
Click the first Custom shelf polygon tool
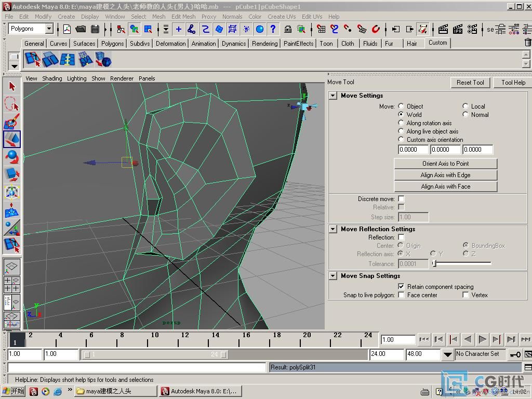(x=32, y=59)
